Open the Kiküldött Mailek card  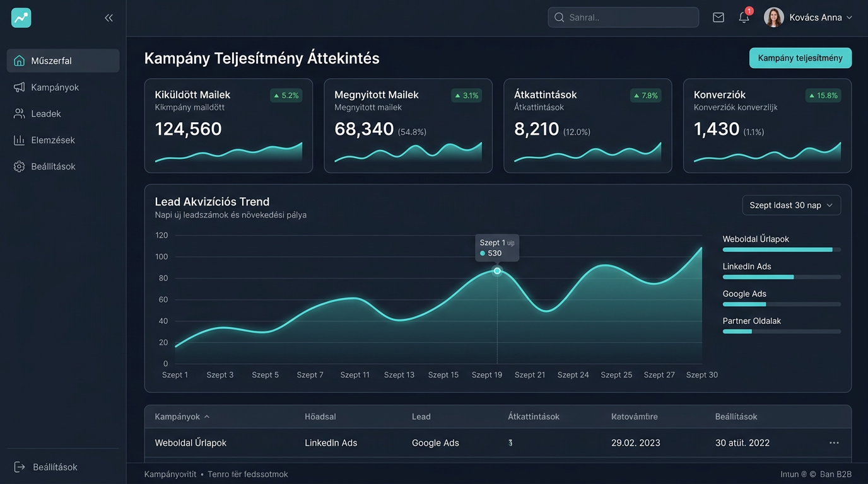coord(228,125)
